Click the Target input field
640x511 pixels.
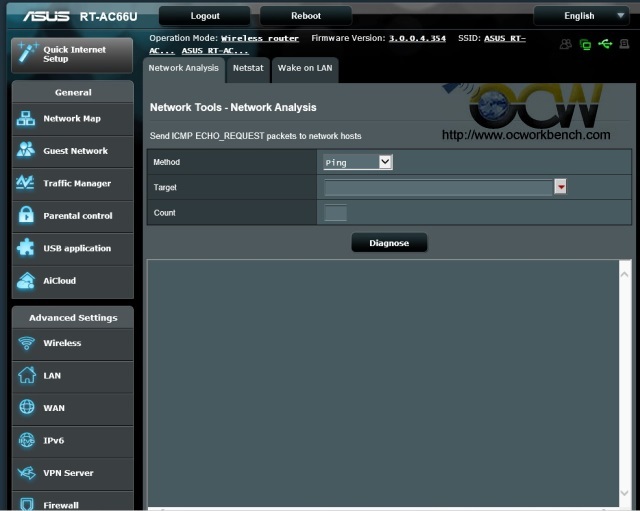[438, 187]
